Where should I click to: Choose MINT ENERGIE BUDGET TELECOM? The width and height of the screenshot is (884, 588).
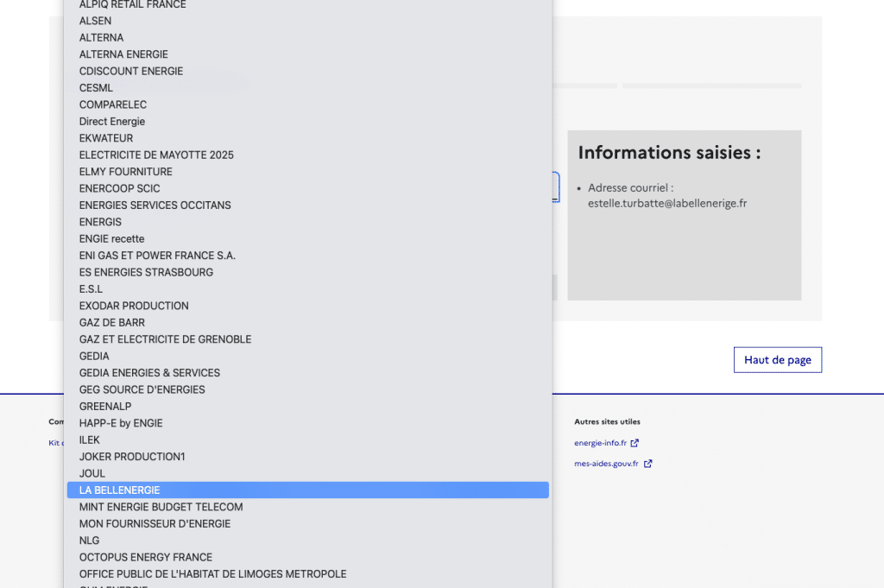coord(161,507)
